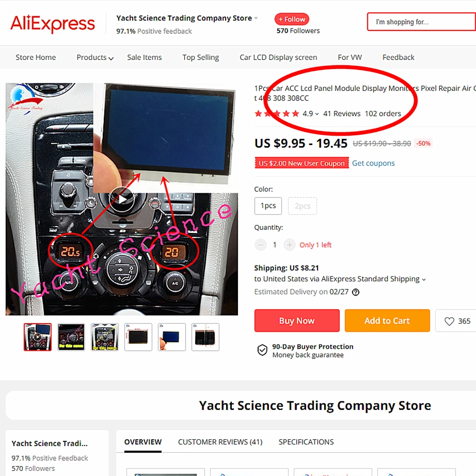Follow the store with + Follow

pyautogui.click(x=292, y=19)
